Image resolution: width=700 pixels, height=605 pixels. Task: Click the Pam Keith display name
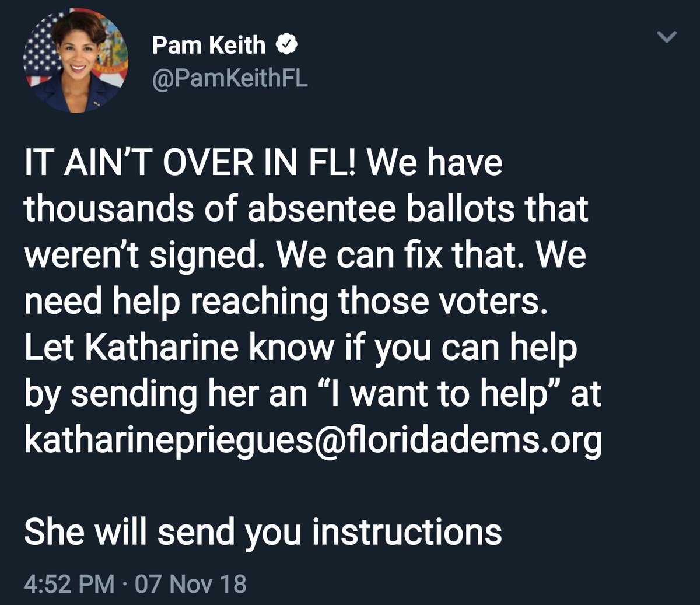(208, 45)
